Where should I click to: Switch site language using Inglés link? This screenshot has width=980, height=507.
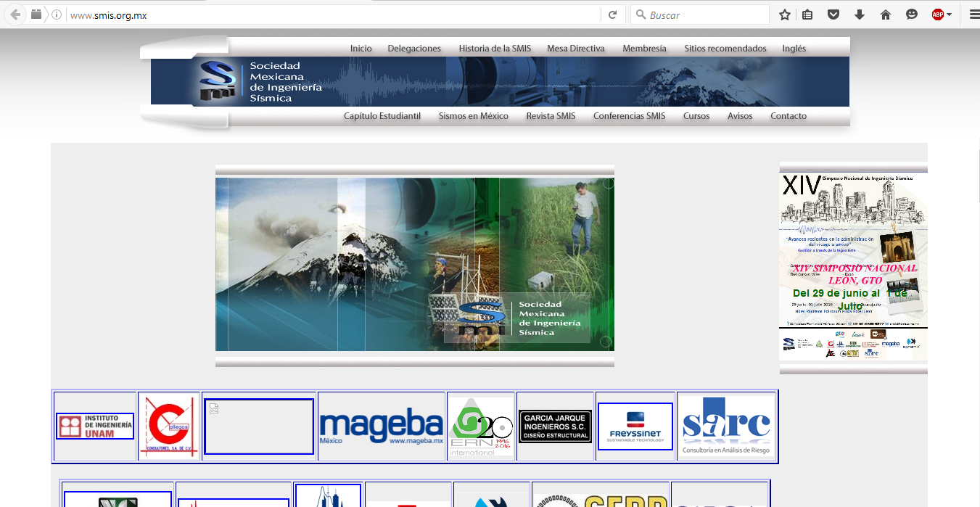794,49
